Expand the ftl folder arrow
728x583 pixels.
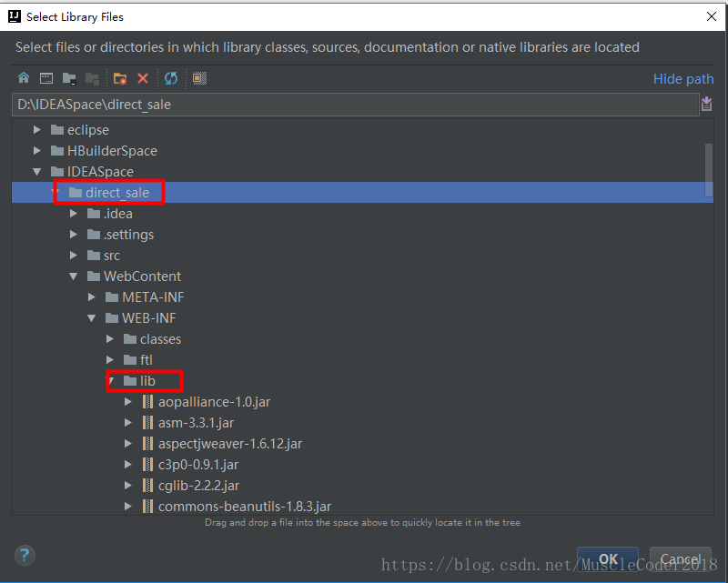point(110,360)
